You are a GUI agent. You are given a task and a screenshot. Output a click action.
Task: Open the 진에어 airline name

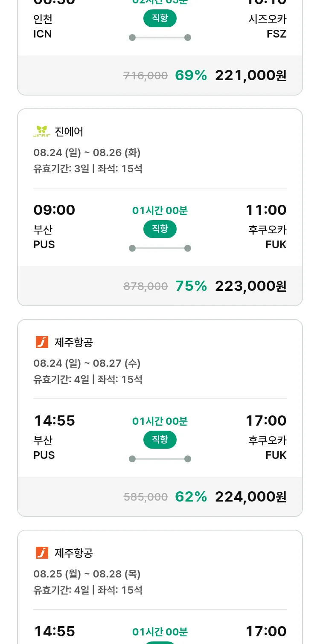coord(69,132)
